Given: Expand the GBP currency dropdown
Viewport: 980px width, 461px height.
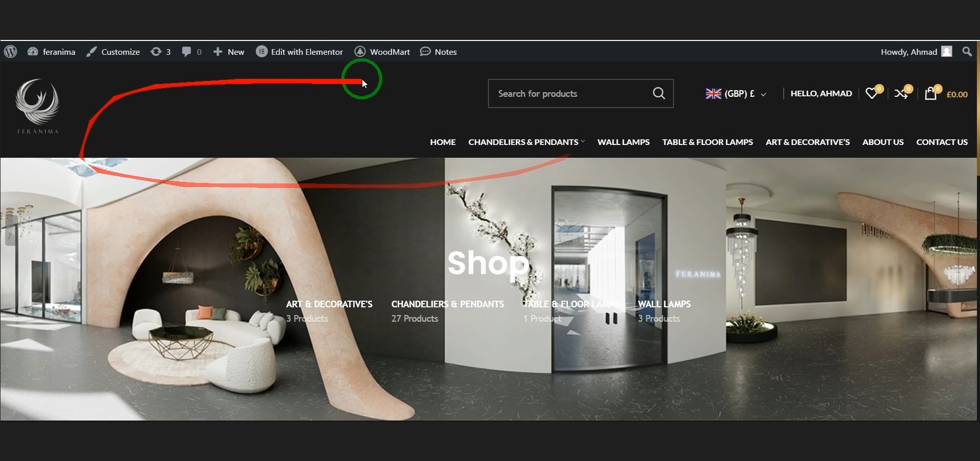Looking at the screenshot, I should point(736,94).
